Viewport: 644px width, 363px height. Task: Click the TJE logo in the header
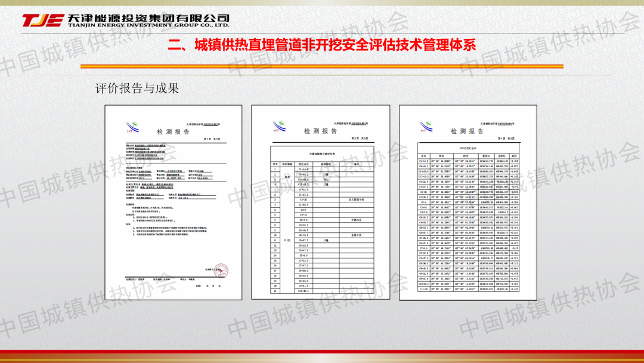pyautogui.click(x=42, y=20)
